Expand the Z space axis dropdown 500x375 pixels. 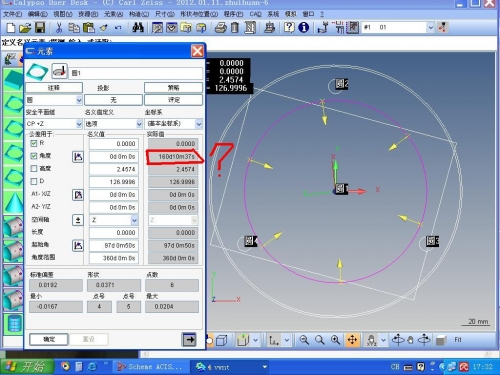tap(114, 220)
